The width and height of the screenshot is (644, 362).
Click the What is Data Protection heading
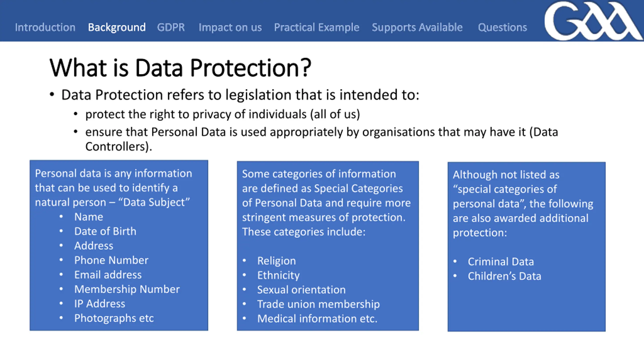pyautogui.click(x=180, y=68)
